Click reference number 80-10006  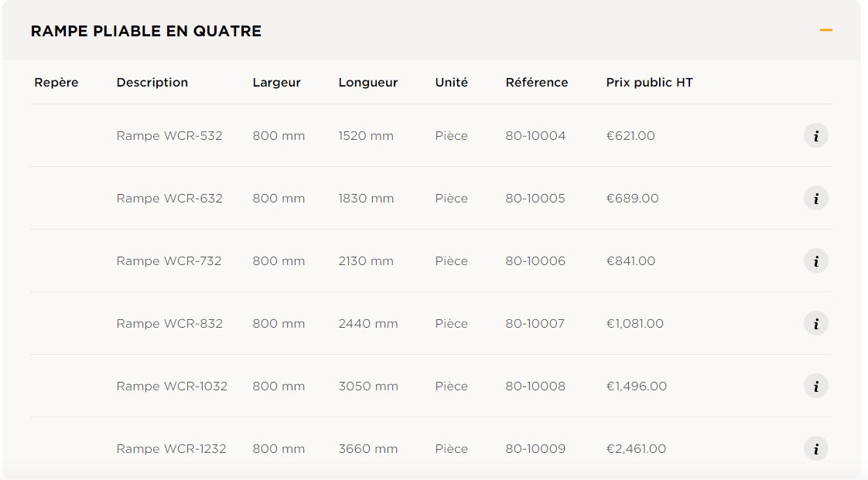[535, 261]
